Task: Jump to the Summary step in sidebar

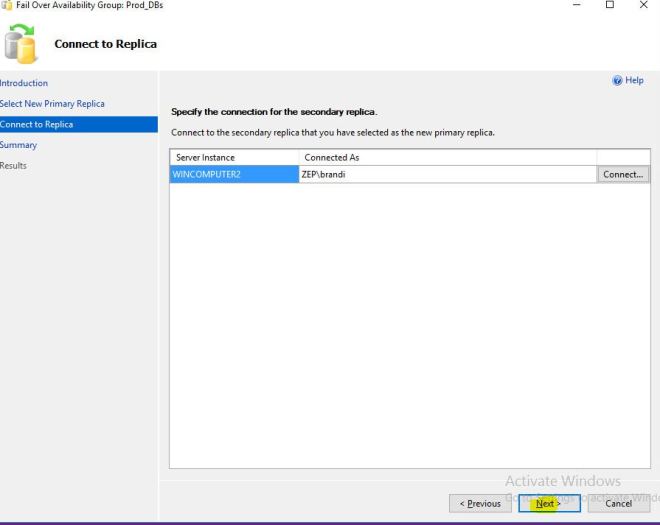Action: pos(19,145)
